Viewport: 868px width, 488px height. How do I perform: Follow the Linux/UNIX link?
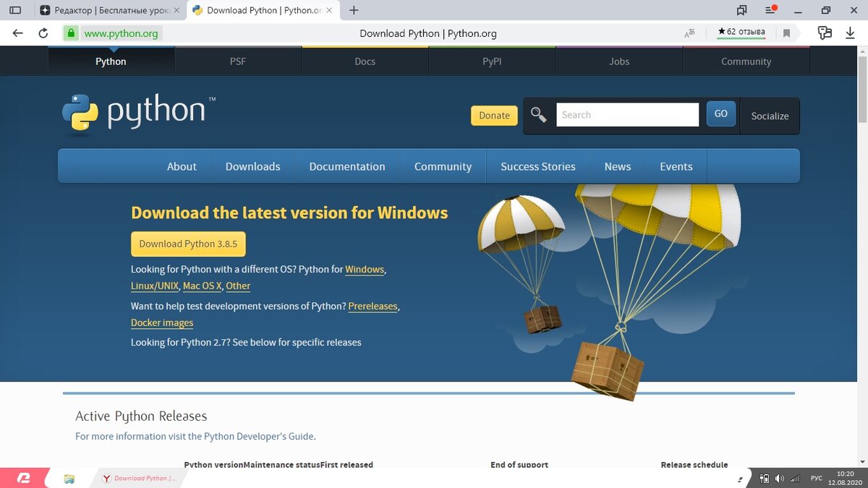(x=154, y=286)
